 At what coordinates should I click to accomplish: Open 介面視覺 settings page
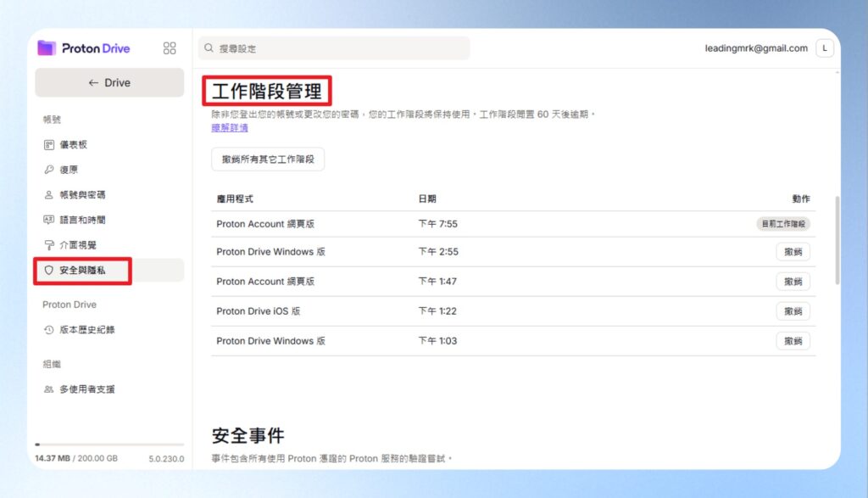(109, 245)
